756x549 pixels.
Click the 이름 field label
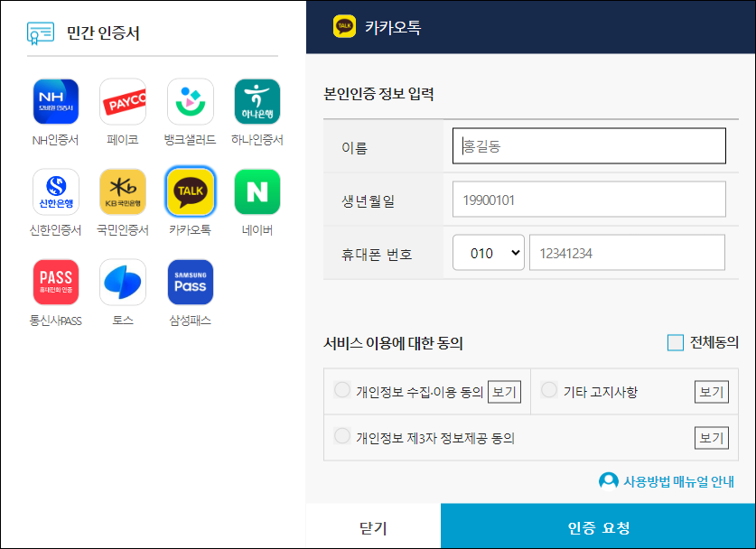coord(354,147)
